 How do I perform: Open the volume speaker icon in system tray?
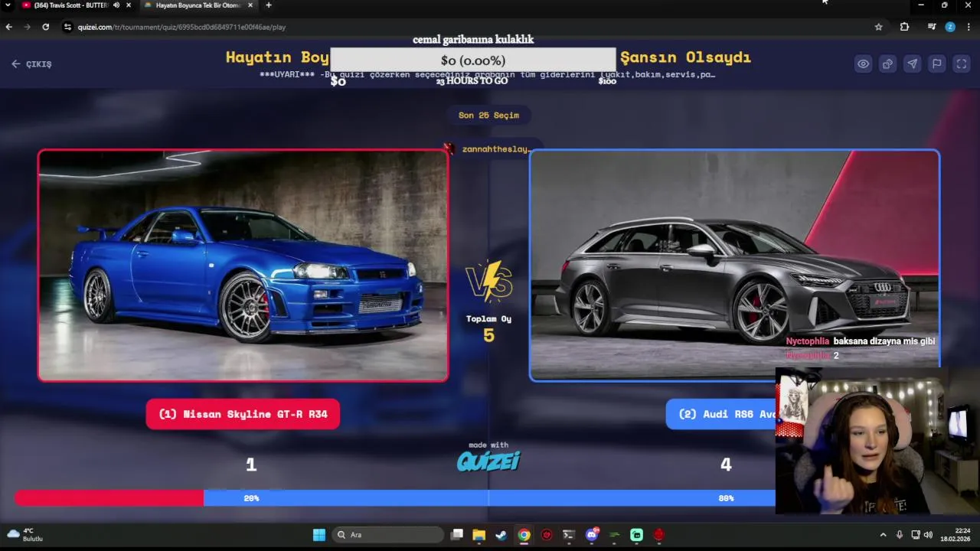(928, 535)
